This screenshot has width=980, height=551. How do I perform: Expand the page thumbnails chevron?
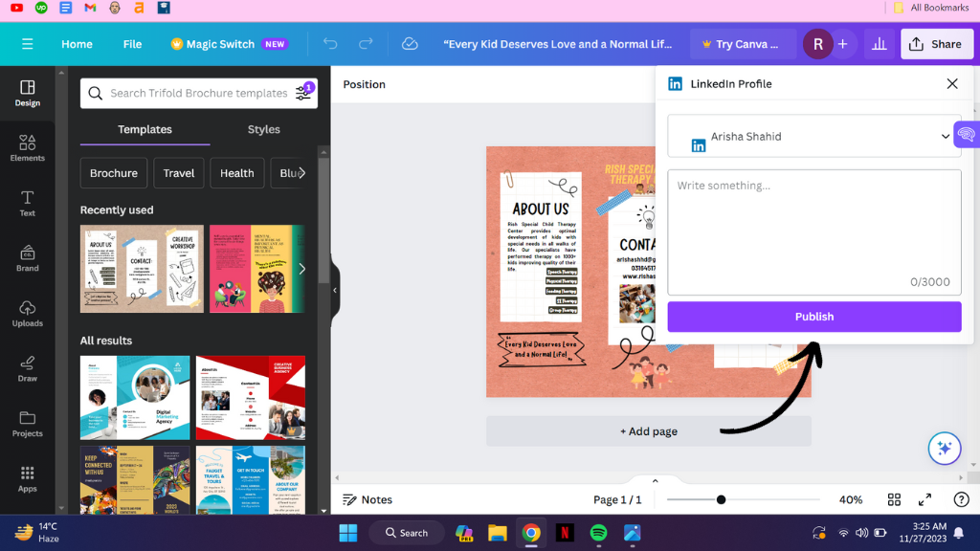pos(655,480)
